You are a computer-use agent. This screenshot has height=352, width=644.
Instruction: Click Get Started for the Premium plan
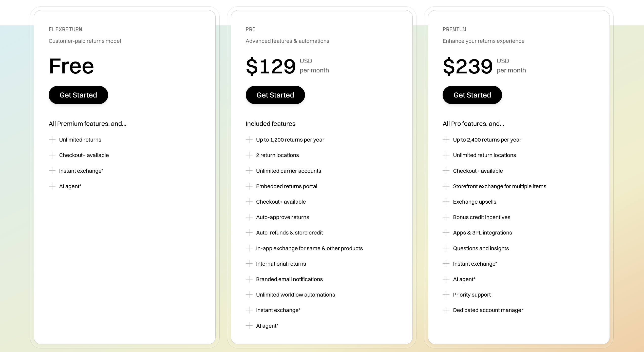click(472, 95)
